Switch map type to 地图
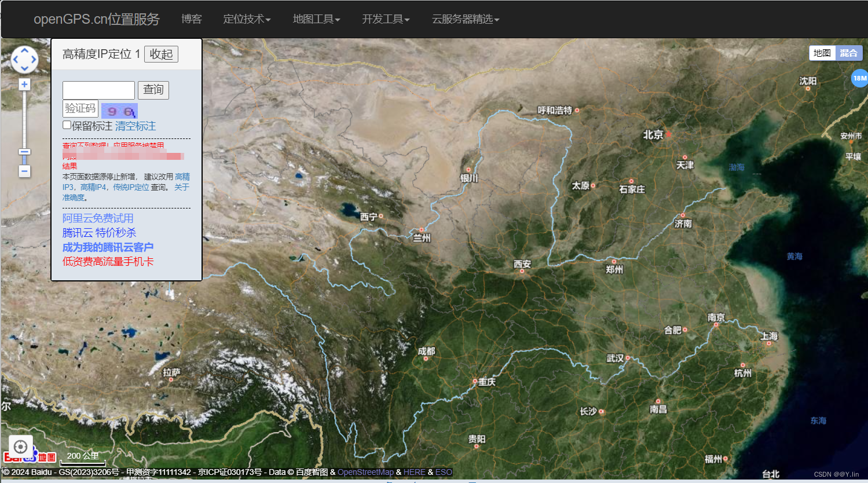868x483 pixels. (822, 53)
